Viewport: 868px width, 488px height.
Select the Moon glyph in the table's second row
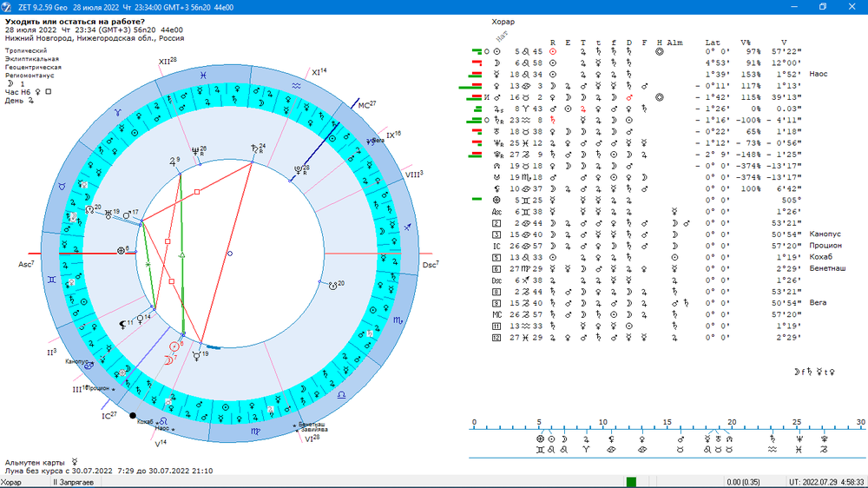[x=496, y=63]
